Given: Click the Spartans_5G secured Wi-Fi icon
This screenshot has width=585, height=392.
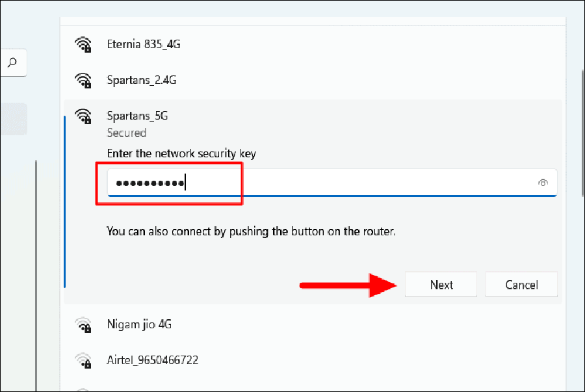Looking at the screenshot, I should pos(83,116).
